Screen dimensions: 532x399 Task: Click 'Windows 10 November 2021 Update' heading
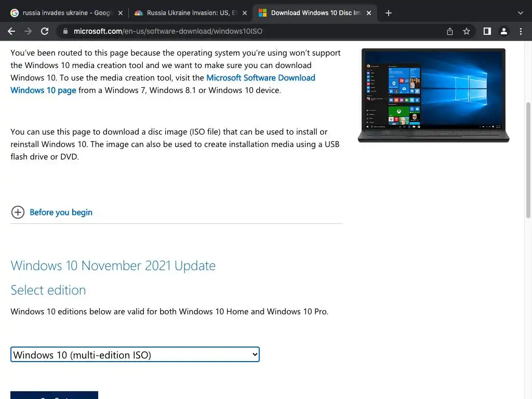click(113, 265)
